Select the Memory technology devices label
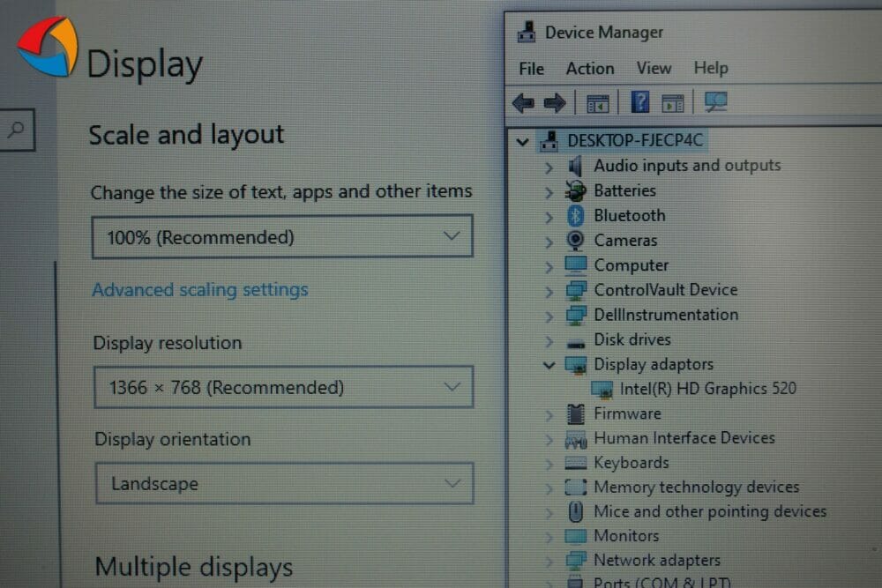 click(x=697, y=487)
